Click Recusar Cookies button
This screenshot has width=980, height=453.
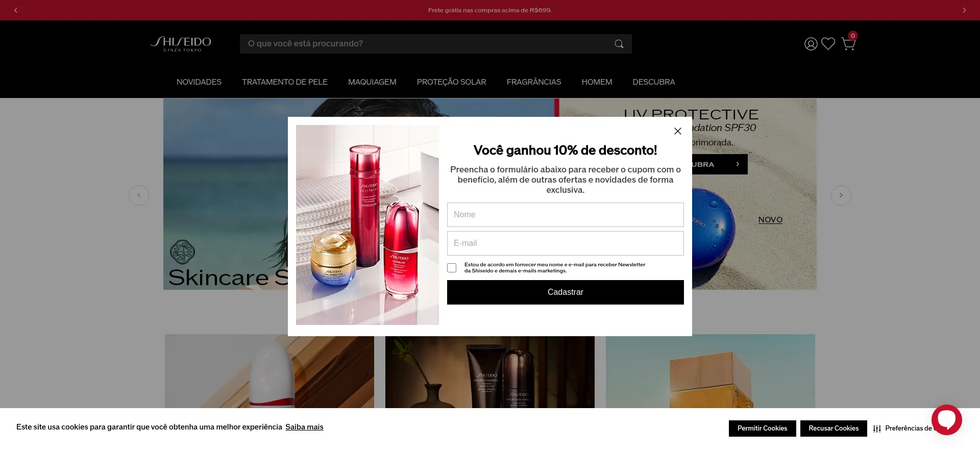pyautogui.click(x=834, y=429)
